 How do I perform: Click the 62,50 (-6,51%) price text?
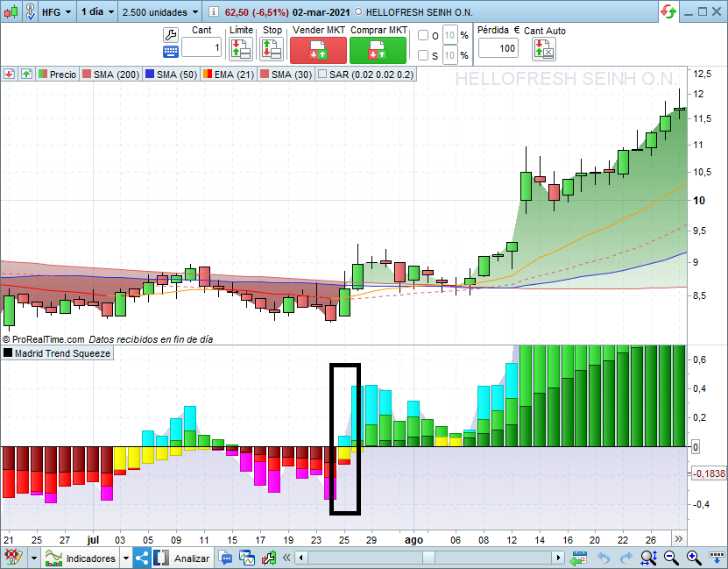pos(257,12)
